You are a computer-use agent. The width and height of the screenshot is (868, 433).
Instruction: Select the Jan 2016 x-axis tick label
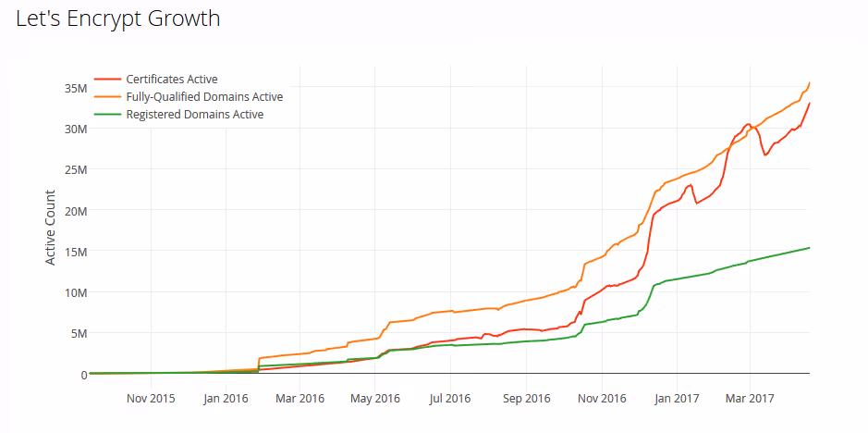(x=226, y=399)
